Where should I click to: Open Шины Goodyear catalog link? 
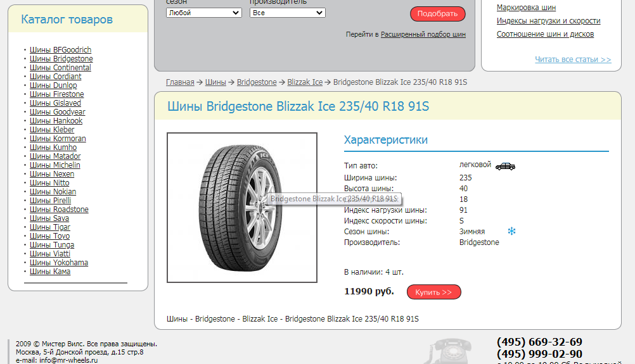[58, 112]
